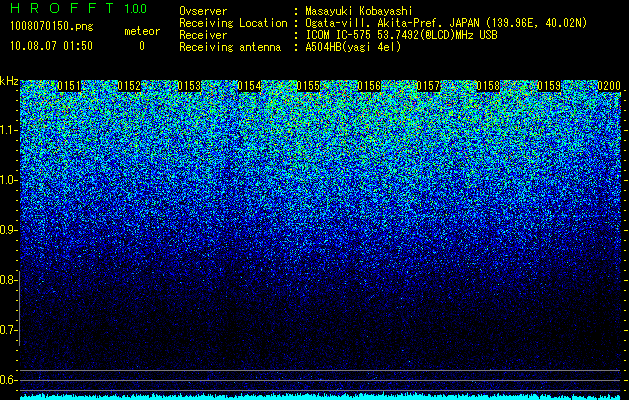Click the meteor count 0

142,46
